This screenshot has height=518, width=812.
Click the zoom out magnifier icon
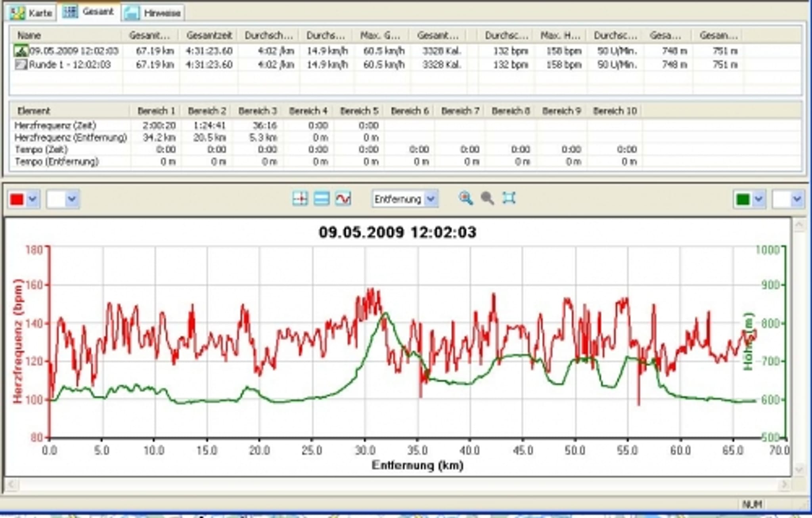coord(487,198)
